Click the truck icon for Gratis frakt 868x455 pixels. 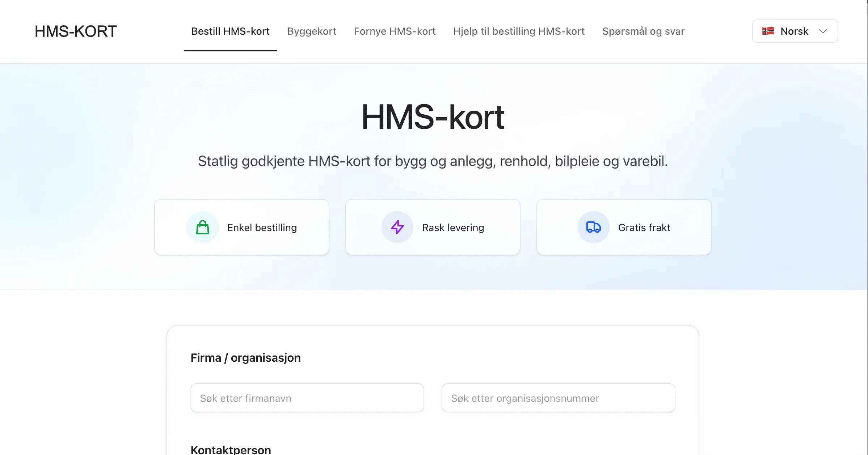click(593, 227)
